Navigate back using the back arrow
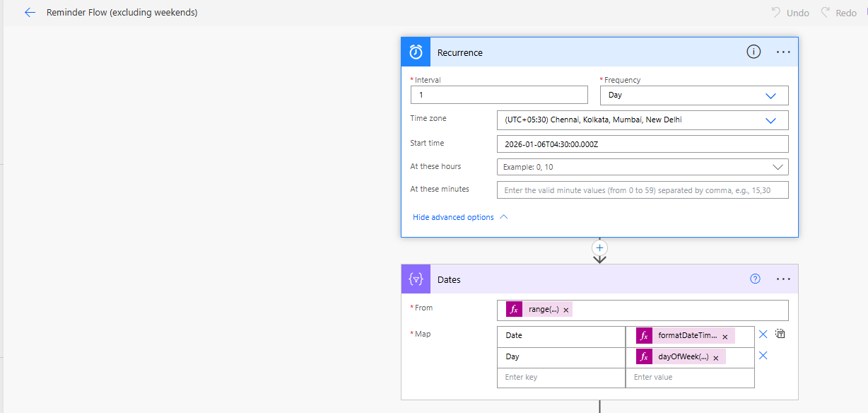This screenshot has height=413, width=868. (29, 12)
